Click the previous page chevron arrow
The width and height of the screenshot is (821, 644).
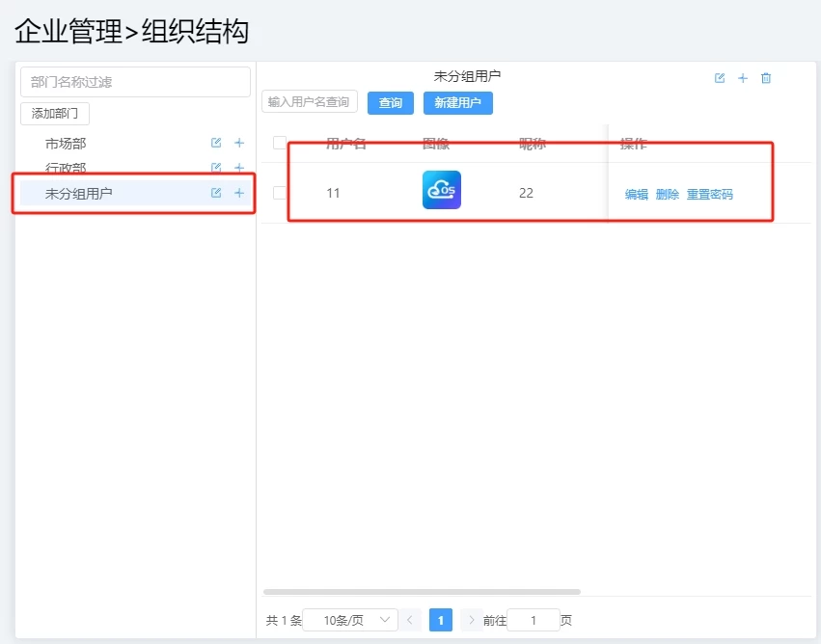[x=409, y=620]
